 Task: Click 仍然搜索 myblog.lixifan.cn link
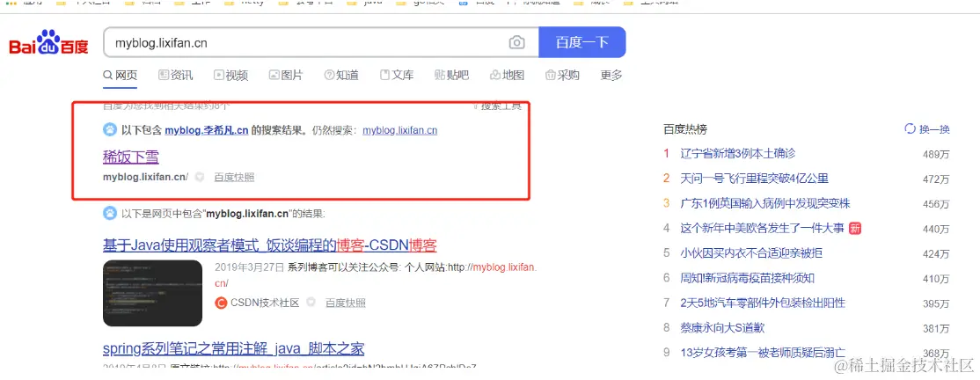(399, 130)
